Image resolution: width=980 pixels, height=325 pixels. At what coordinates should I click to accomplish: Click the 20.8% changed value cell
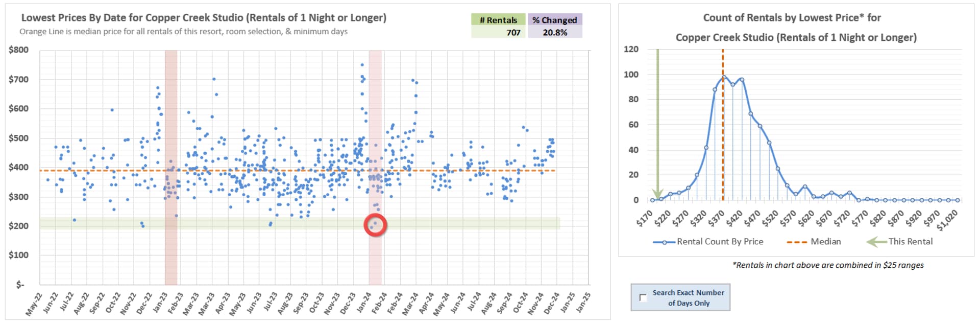[554, 32]
